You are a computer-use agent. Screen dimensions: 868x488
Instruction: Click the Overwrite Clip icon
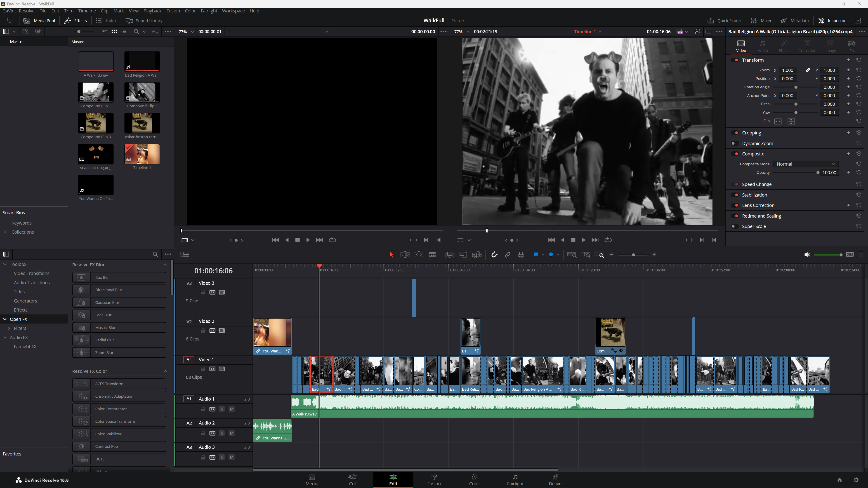coord(463,255)
